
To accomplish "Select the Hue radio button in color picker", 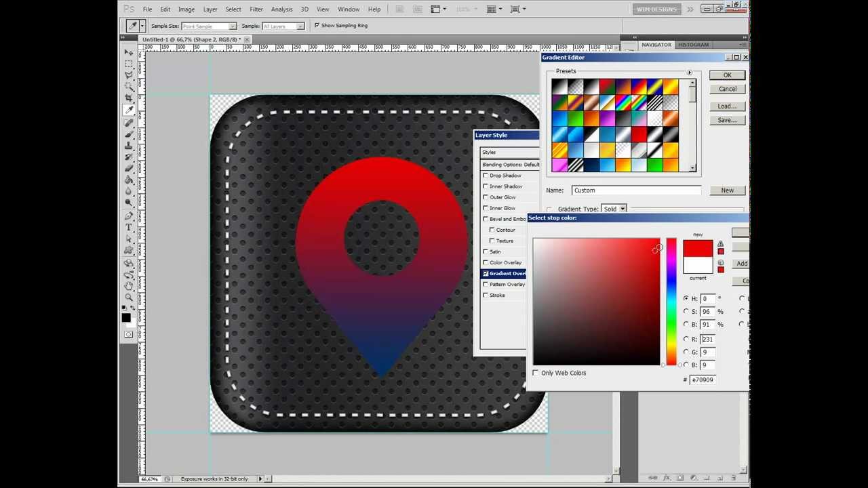I will pyautogui.click(x=686, y=298).
